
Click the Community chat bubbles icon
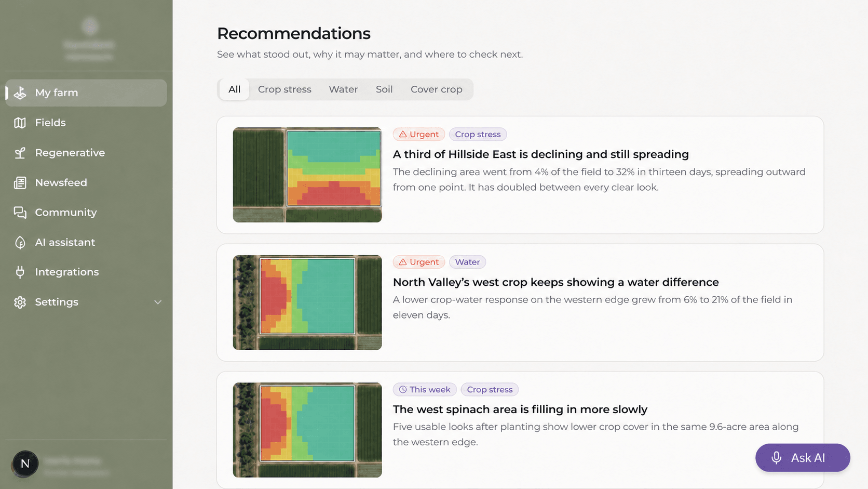[x=20, y=213]
